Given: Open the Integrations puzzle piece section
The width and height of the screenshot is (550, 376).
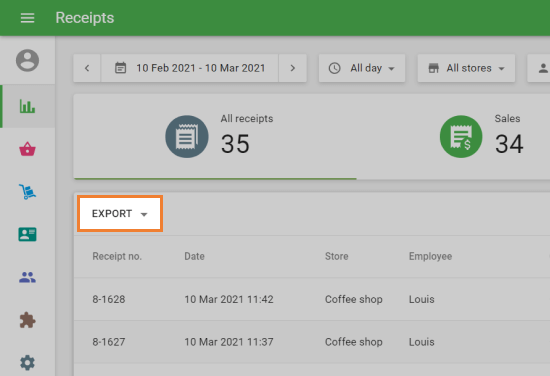Looking at the screenshot, I should [27, 320].
